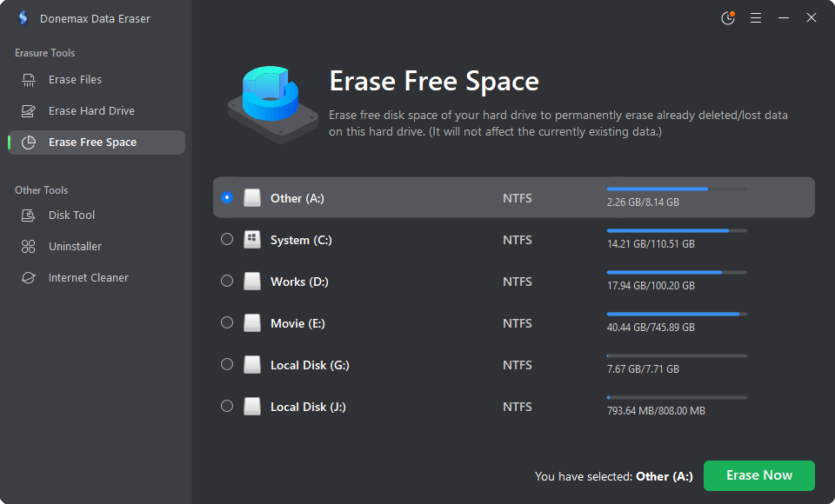Click the Windows drive icon for System (C:)

[252, 240]
